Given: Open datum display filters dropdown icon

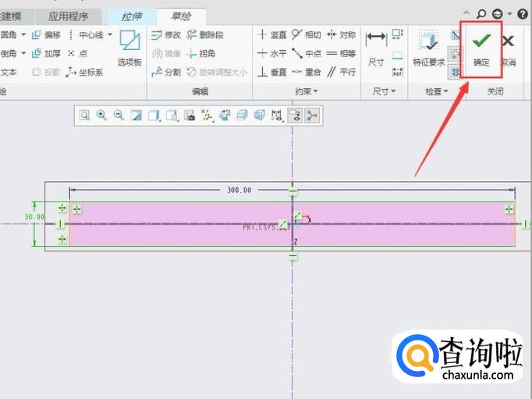Looking at the screenshot, I should tap(207, 116).
